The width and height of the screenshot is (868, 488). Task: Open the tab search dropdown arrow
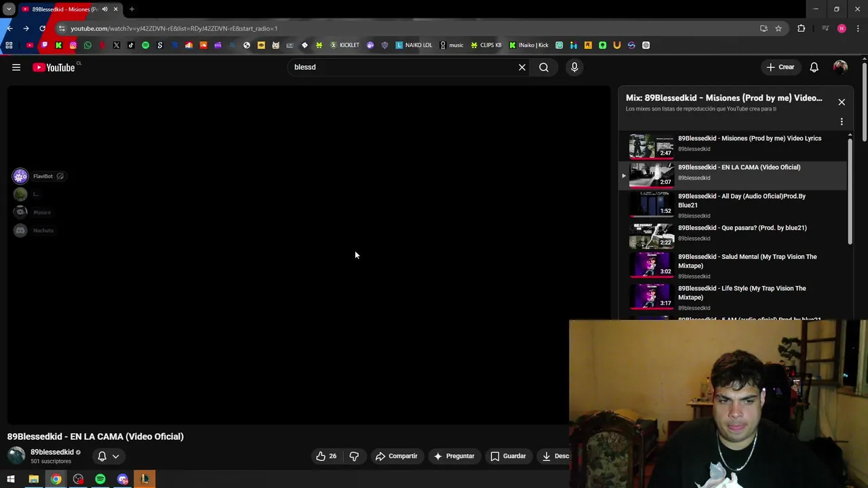point(9,9)
